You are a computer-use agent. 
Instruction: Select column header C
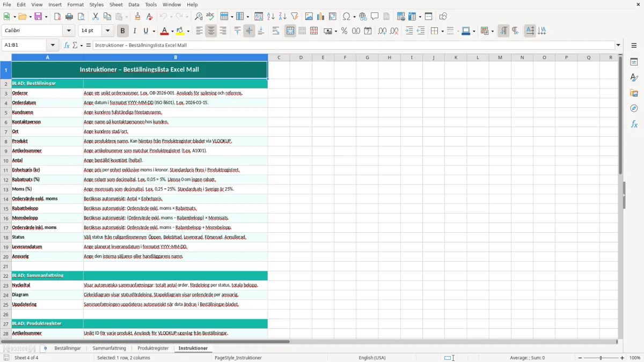[279, 57]
